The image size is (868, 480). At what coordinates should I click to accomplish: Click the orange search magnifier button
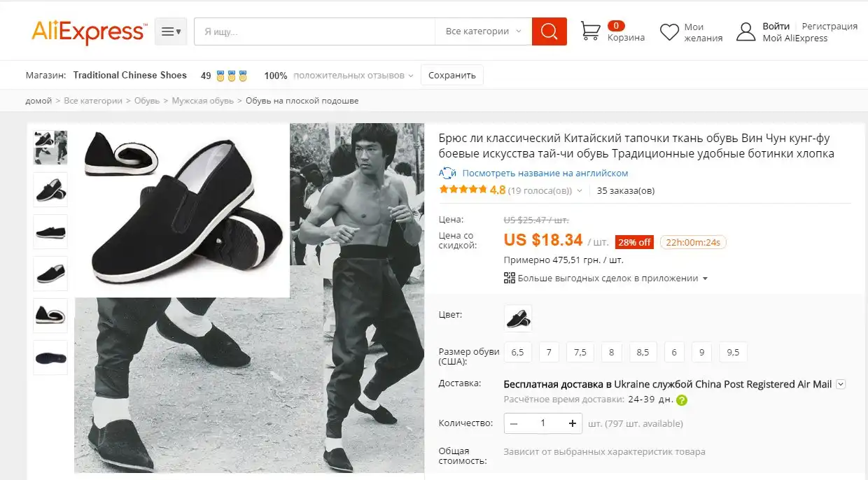[549, 31]
